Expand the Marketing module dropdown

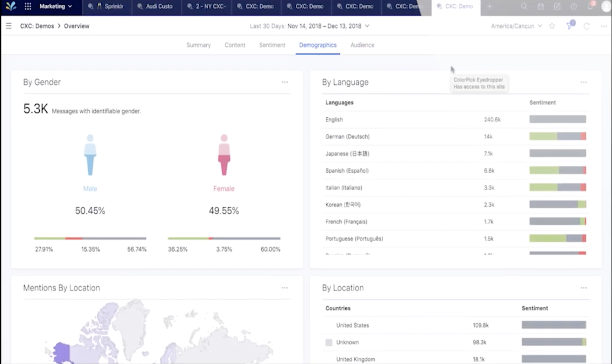tap(55, 6)
